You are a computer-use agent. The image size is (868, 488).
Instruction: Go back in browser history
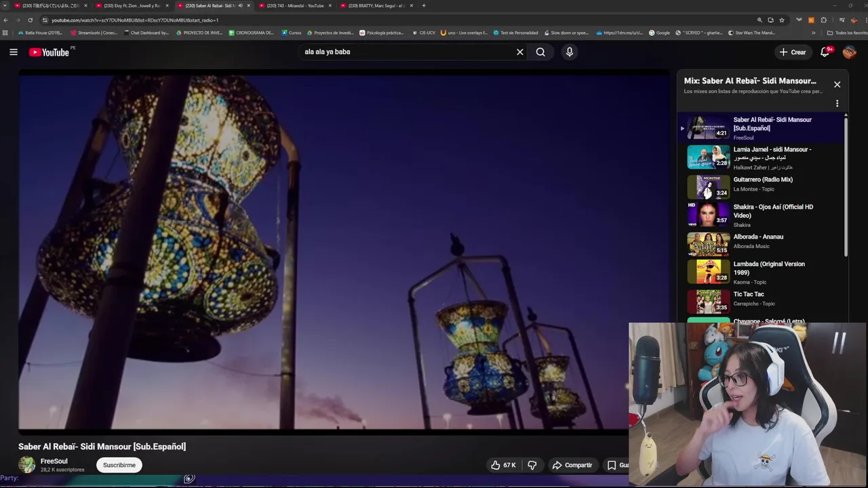(6, 20)
